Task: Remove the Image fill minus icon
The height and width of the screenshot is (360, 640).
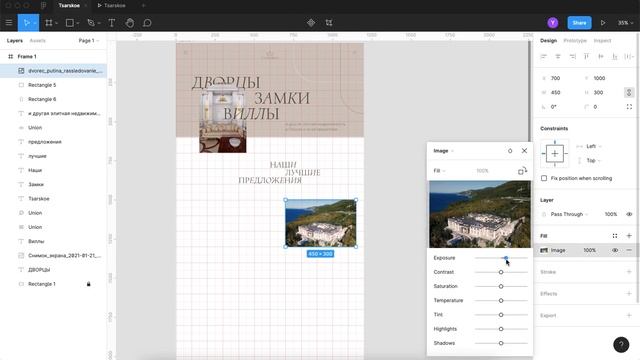Action: click(x=629, y=250)
